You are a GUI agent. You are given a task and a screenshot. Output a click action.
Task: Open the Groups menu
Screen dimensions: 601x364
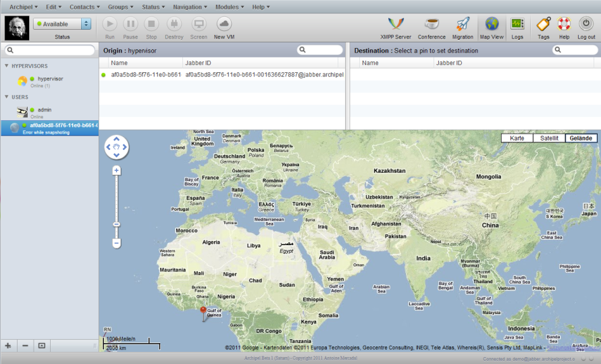[x=120, y=7]
